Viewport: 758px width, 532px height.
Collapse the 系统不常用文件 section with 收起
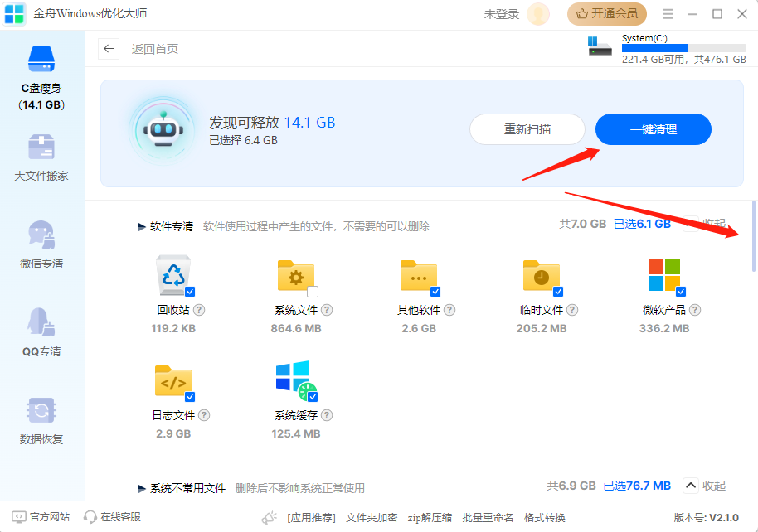point(703,486)
